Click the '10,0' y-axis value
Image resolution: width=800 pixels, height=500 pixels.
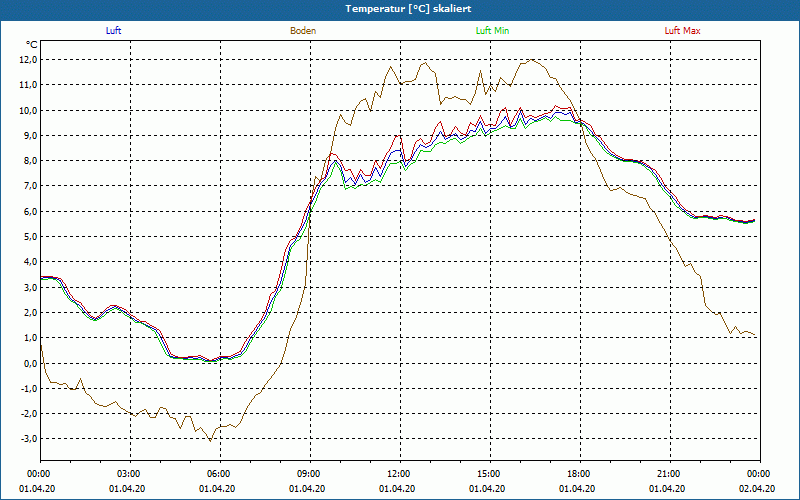(29, 110)
